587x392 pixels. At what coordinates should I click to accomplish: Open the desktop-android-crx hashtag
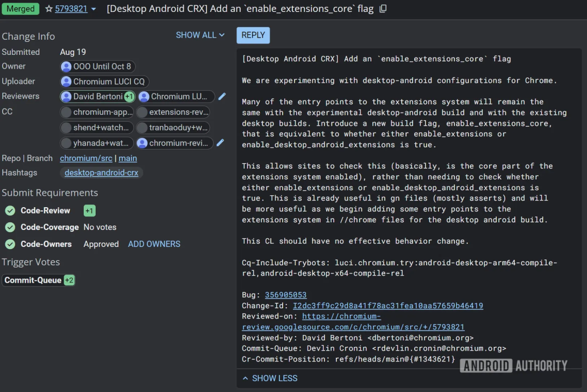tap(102, 172)
